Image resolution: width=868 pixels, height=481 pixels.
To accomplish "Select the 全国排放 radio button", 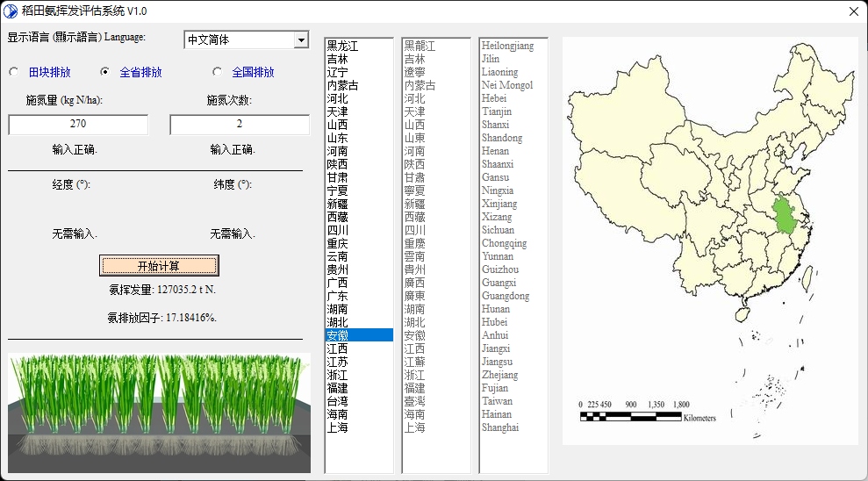I will point(218,72).
